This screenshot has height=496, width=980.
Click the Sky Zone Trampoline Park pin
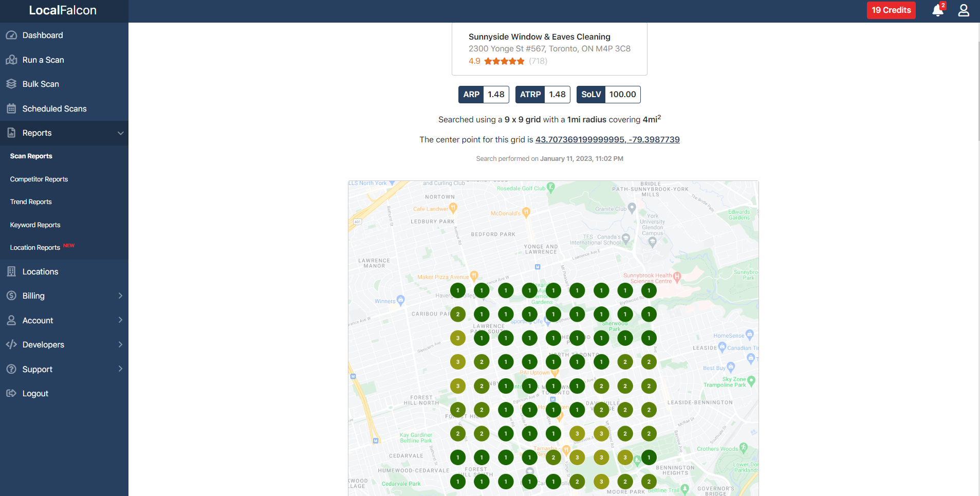[x=751, y=381]
